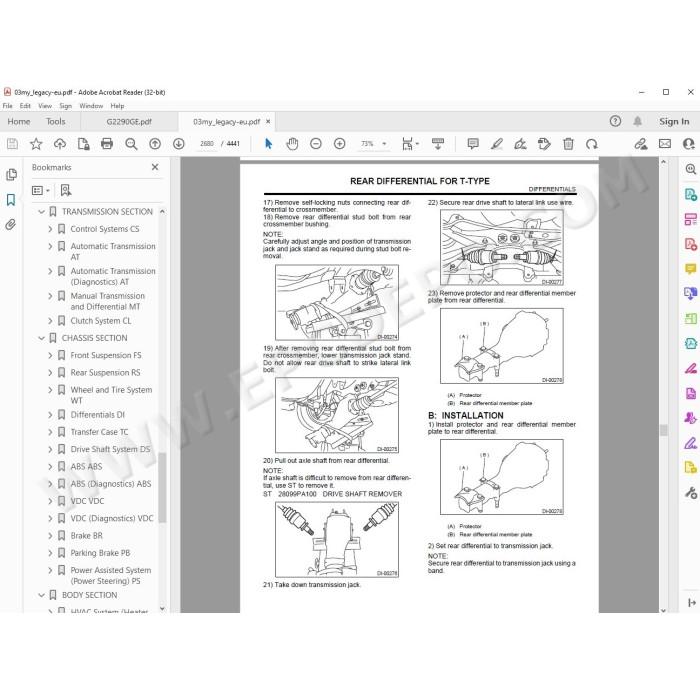Click the Print icon

coord(107,144)
